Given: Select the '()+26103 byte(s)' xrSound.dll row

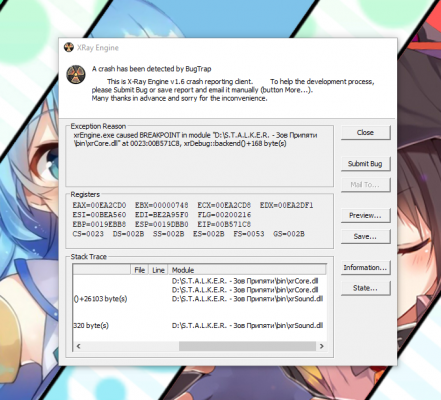Looking at the screenshot, I should [x=199, y=299].
